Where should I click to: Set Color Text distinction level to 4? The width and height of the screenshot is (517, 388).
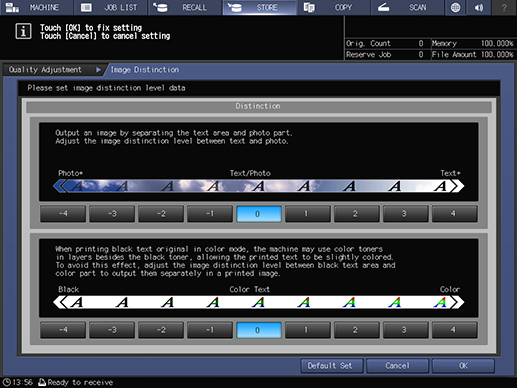pos(455,330)
